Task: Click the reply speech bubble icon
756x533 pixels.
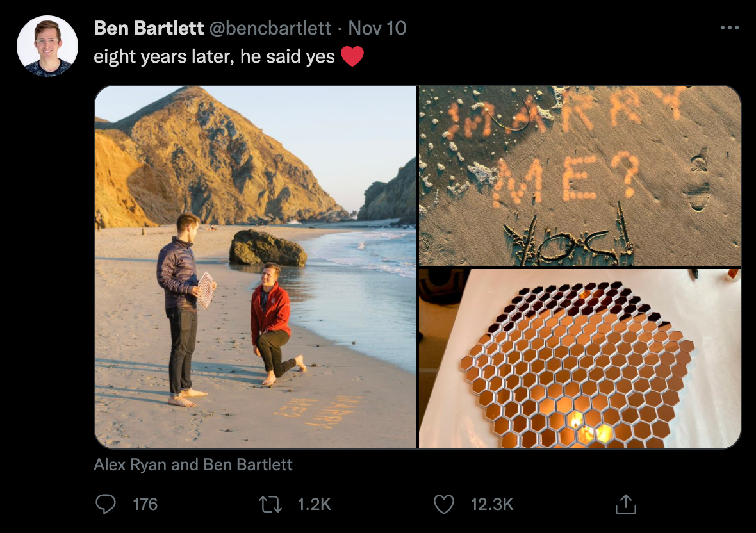Action: pyautogui.click(x=105, y=504)
